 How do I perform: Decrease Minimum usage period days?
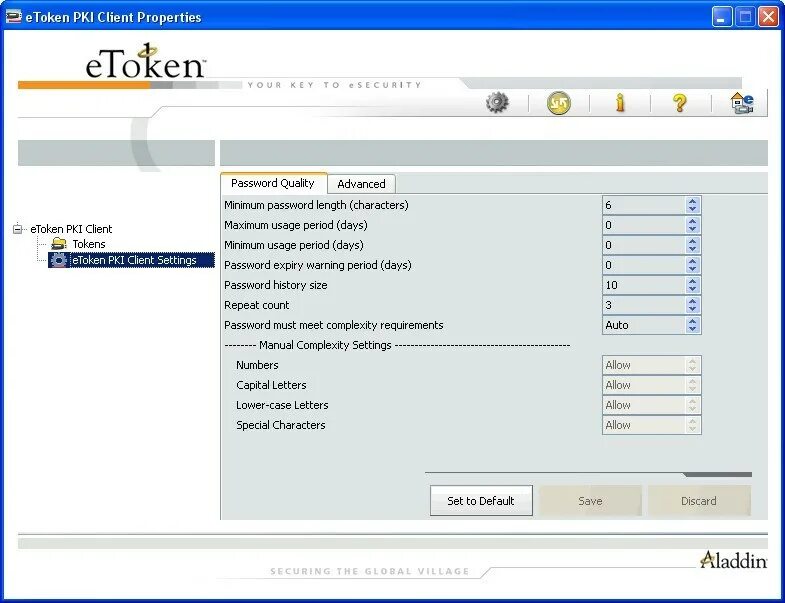(692, 249)
